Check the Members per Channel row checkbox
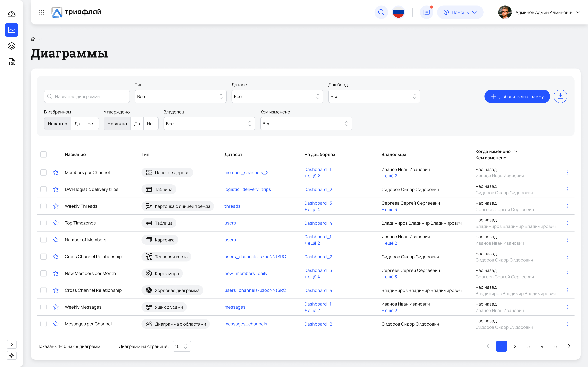 [43, 173]
